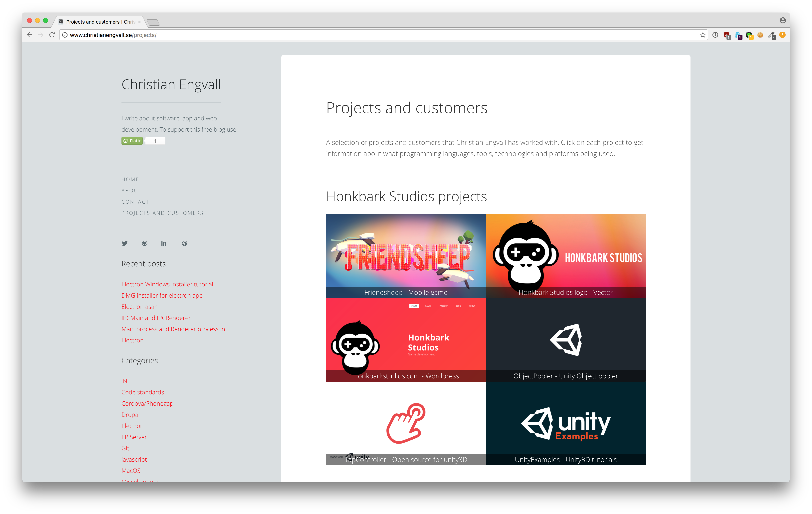The height and width of the screenshot is (514, 812).
Task: Reload the page
Action: [52, 34]
